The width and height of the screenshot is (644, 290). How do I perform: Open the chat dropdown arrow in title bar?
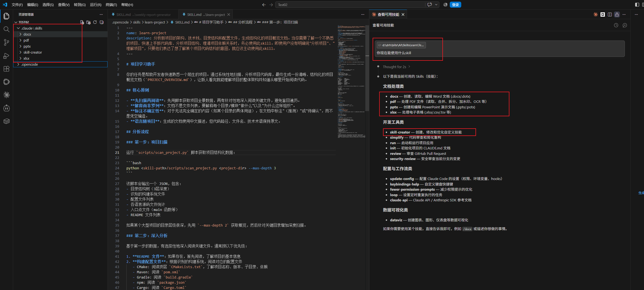click(x=436, y=5)
